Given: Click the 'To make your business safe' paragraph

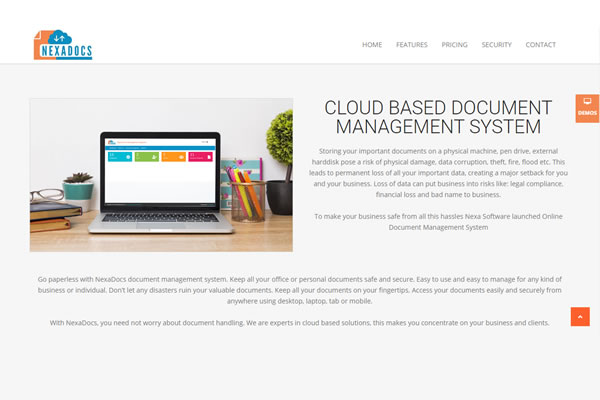Looking at the screenshot, I should point(438,221).
